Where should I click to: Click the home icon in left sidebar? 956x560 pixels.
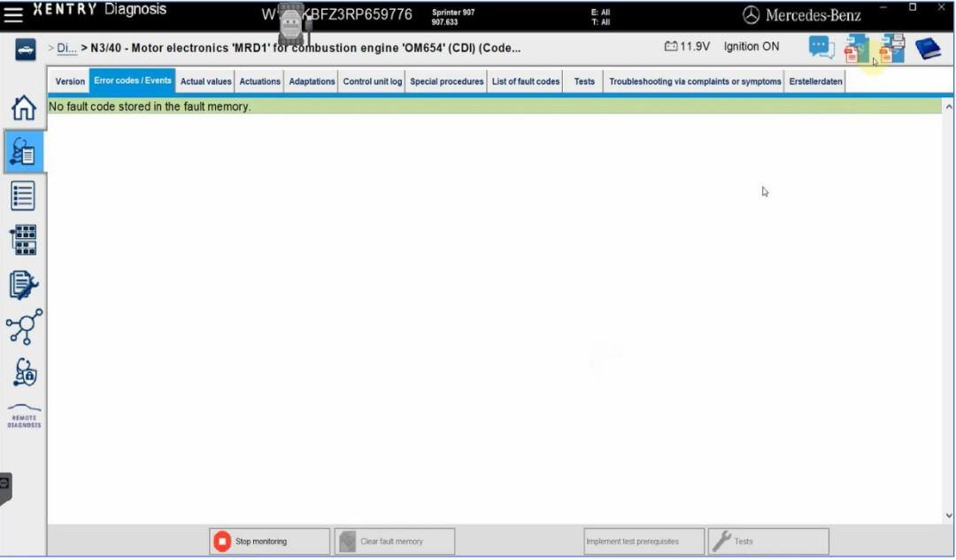23,108
